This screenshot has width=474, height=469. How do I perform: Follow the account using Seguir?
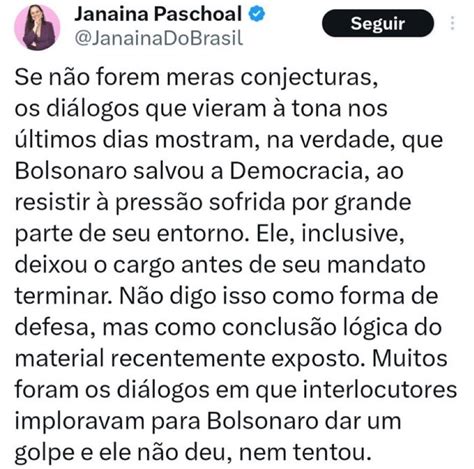click(378, 23)
